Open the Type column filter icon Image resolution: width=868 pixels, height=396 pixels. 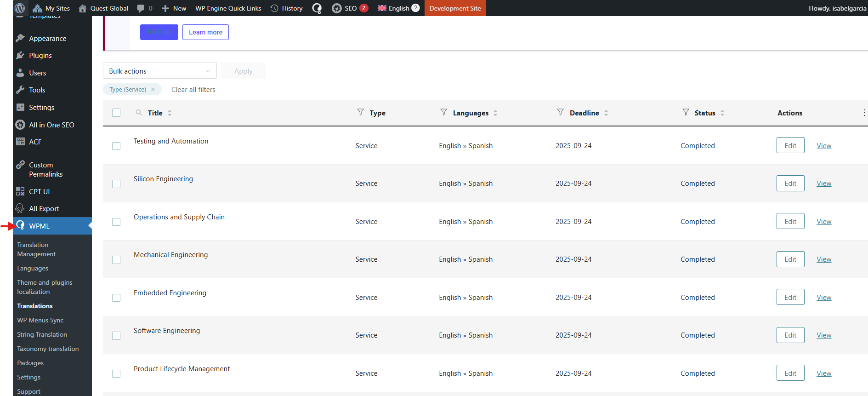click(361, 112)
